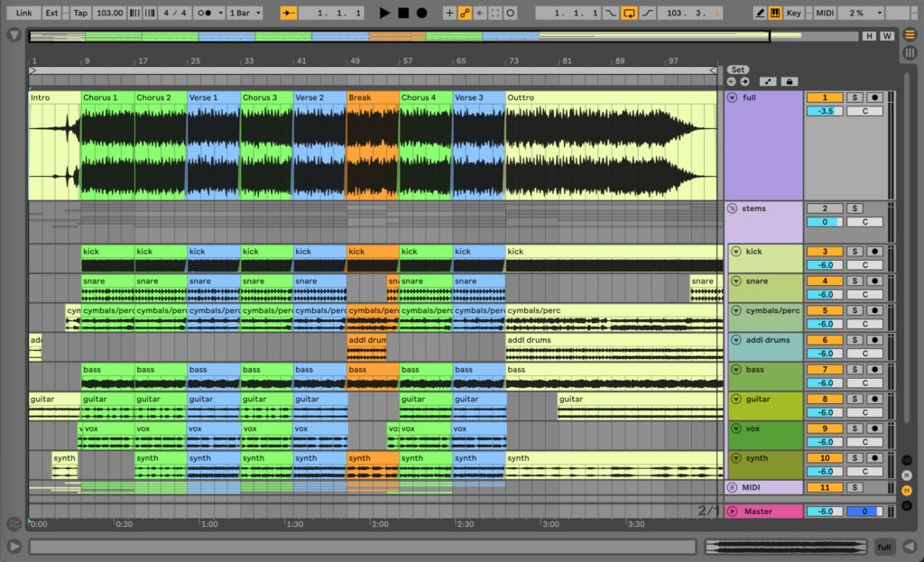Open the 1 Bar quantization dropdown
Screen dimensions: 924x562
245,13
